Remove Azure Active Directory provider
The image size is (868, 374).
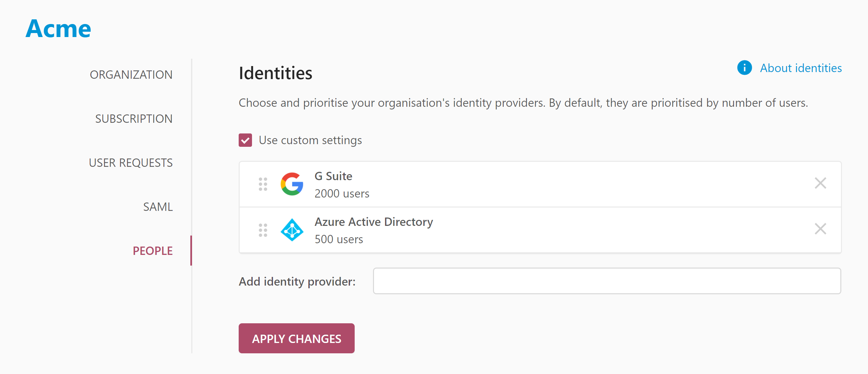tap(820, 229)
